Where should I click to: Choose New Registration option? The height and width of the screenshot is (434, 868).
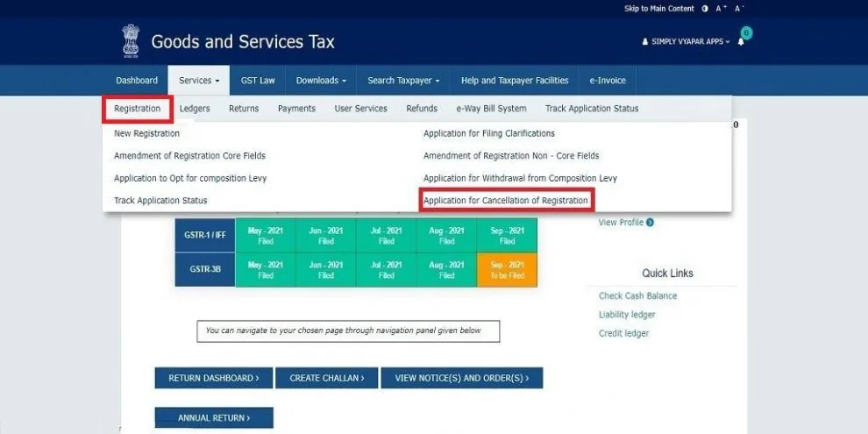(x=146, y=133)
